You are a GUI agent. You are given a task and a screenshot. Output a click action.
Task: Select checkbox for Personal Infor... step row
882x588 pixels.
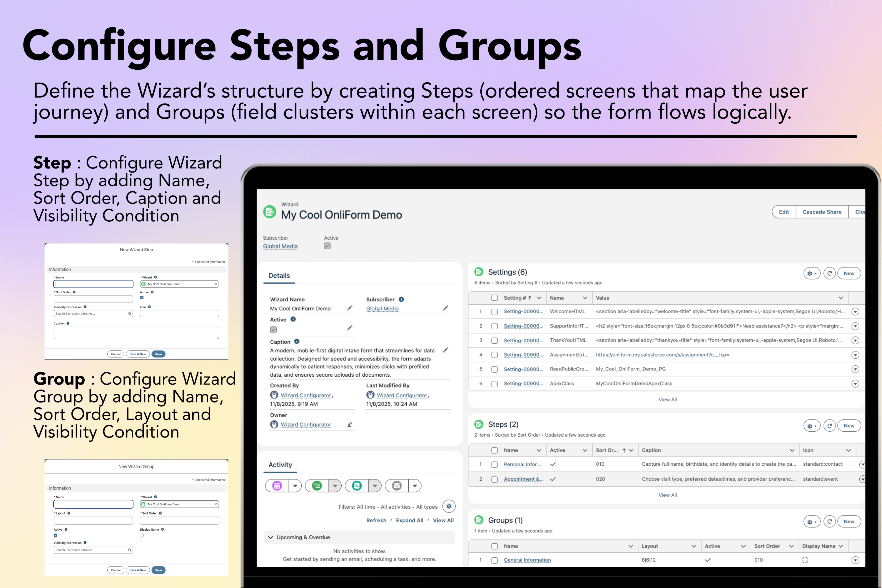pyautogui.click(x=495, y=464)
